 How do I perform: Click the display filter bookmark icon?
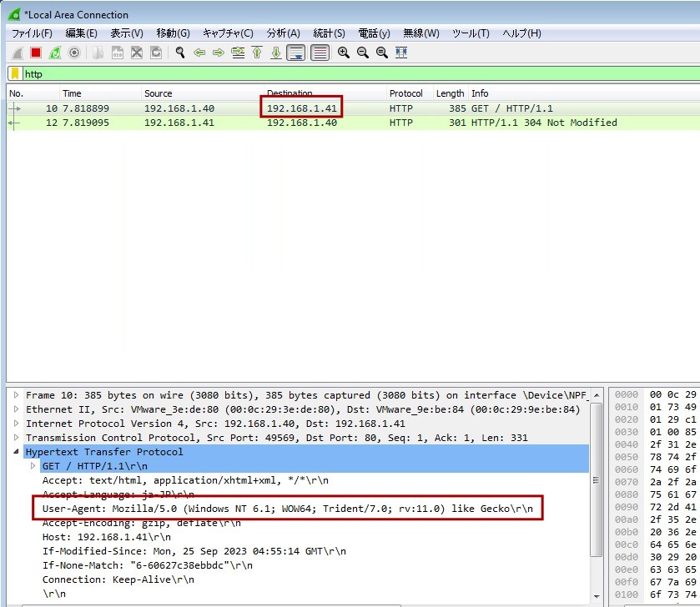tap(15, 74)
